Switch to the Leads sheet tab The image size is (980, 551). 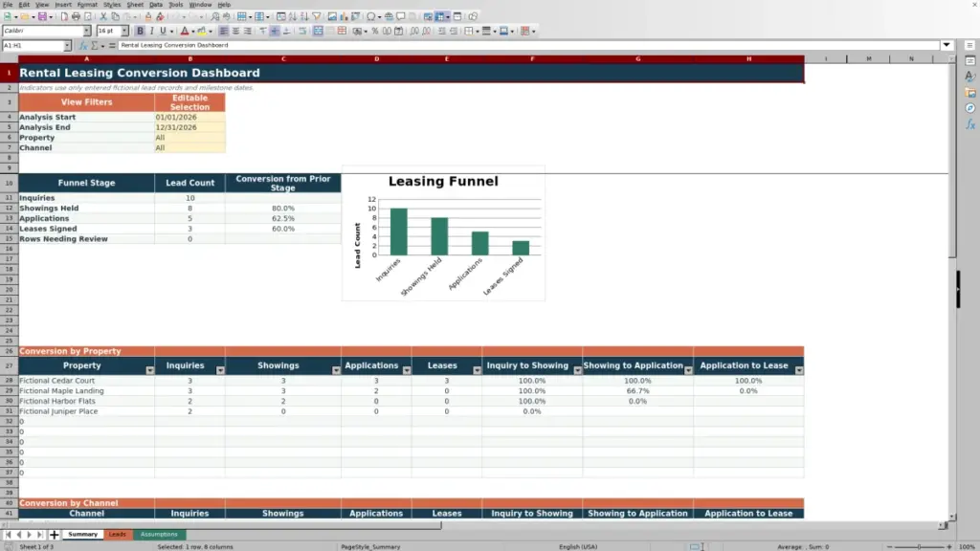point(118,535)
